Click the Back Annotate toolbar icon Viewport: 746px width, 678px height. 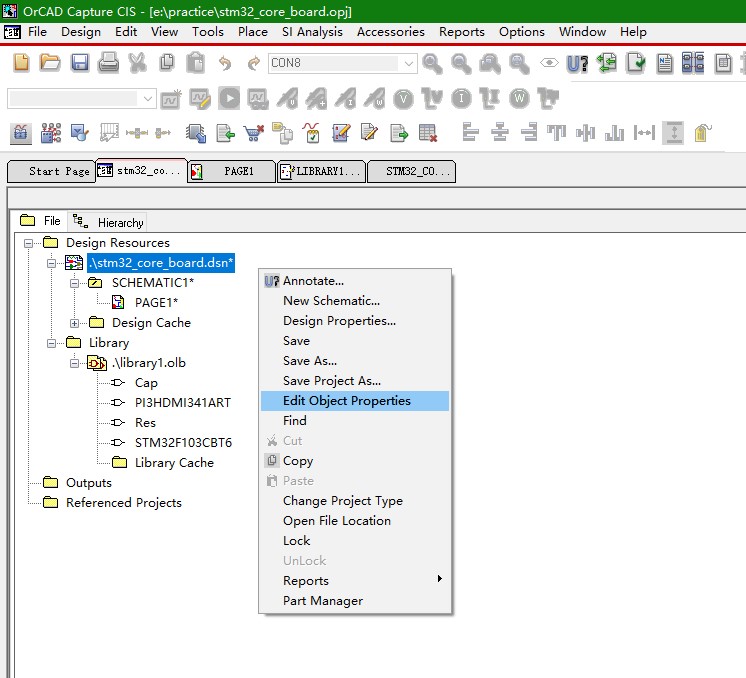607,63
